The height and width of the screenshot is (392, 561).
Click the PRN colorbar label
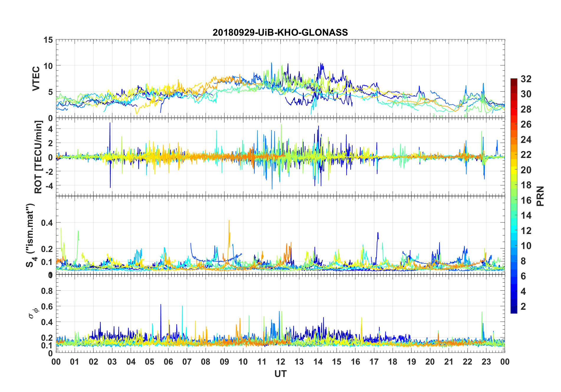click(x=540, y=196)
